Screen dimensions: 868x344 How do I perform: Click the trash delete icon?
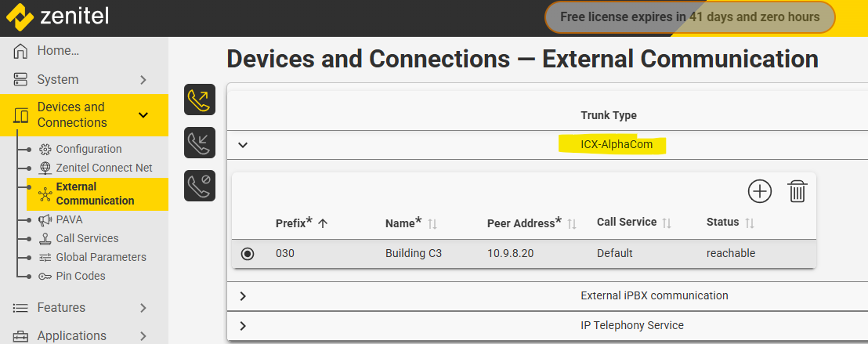pyautogui.click(x=797, y=191)
